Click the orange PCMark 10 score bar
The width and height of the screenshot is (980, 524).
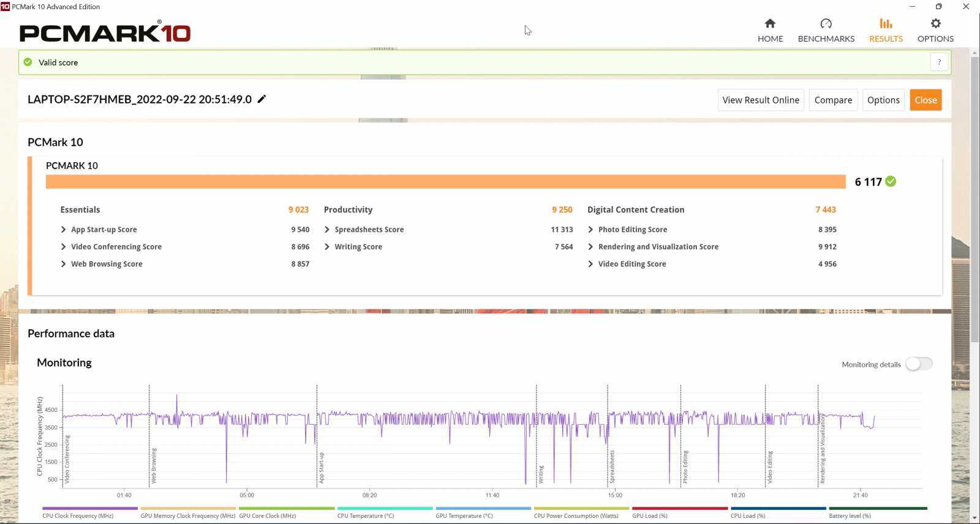(445, 181)
